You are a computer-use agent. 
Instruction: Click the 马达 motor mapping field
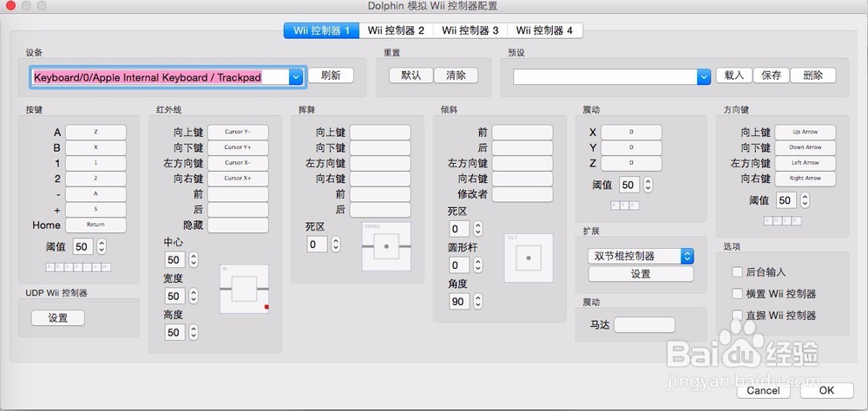644,324
